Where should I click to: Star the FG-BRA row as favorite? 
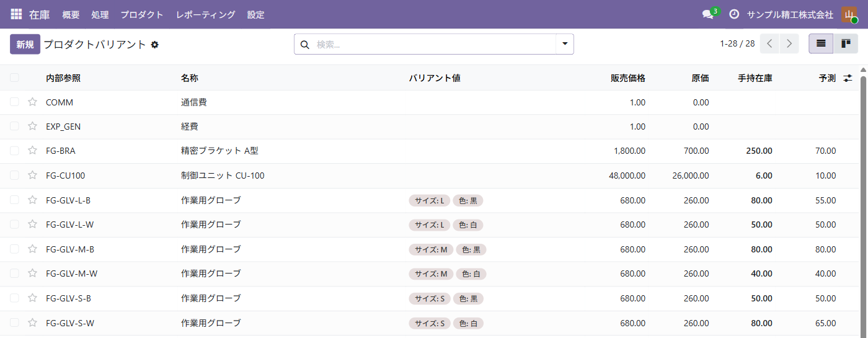pyautogui.click(x=32, y=151)
